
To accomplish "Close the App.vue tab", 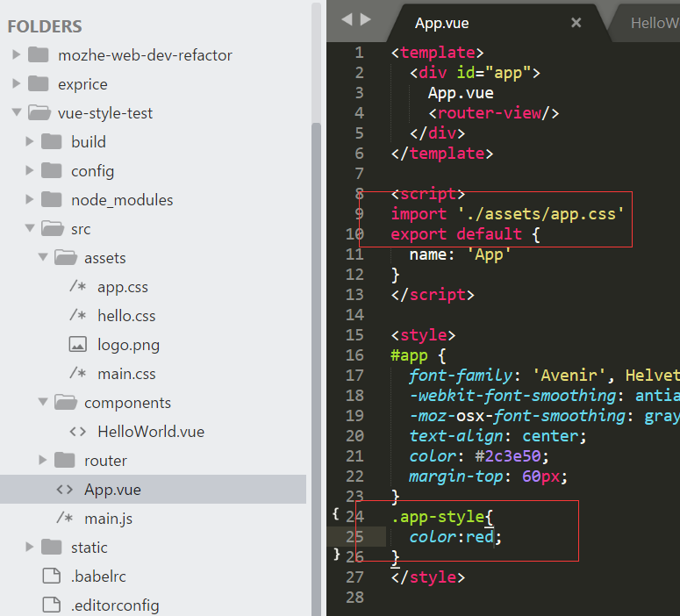I will point(576,23).
